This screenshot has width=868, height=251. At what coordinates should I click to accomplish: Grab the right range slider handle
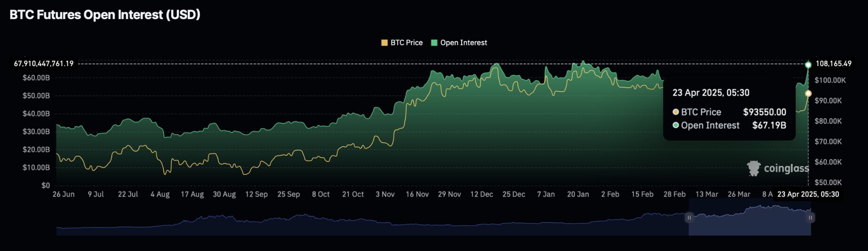point(810,218)
